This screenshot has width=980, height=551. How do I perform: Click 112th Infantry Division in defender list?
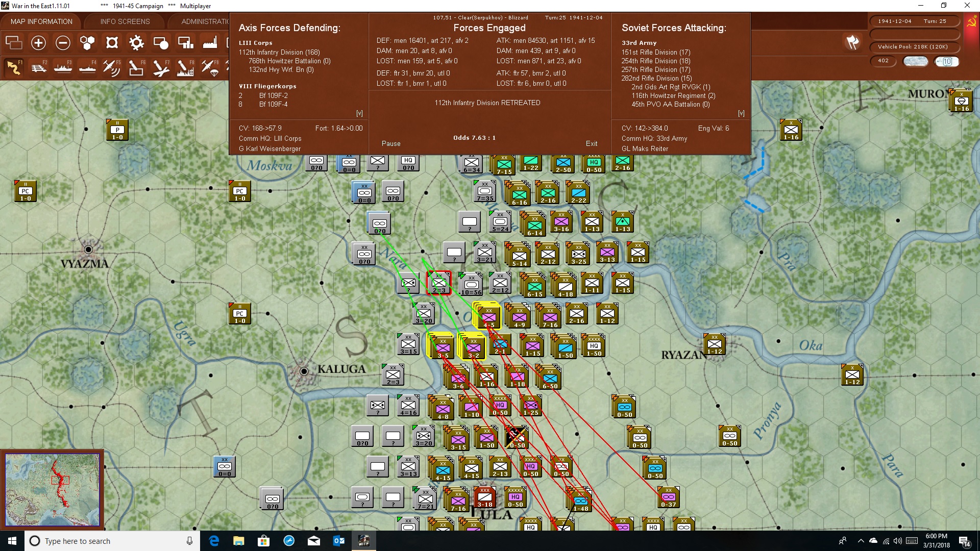[x=279, y=52]
